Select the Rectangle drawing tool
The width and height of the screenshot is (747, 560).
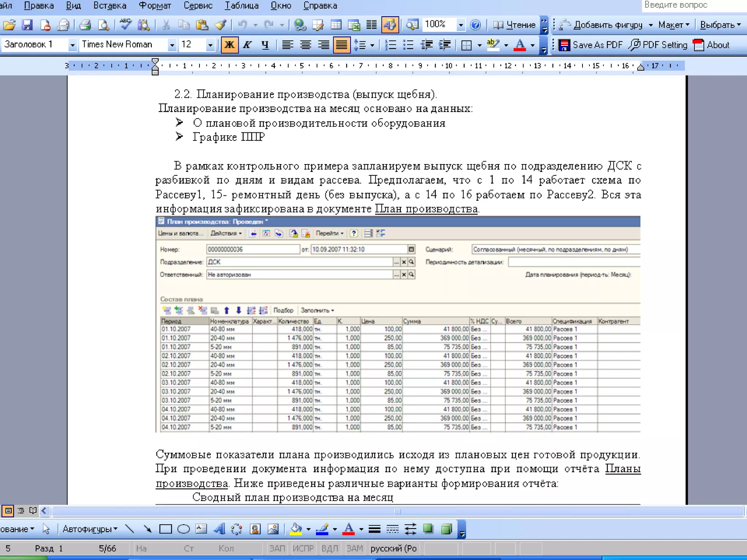click(165, 529)
